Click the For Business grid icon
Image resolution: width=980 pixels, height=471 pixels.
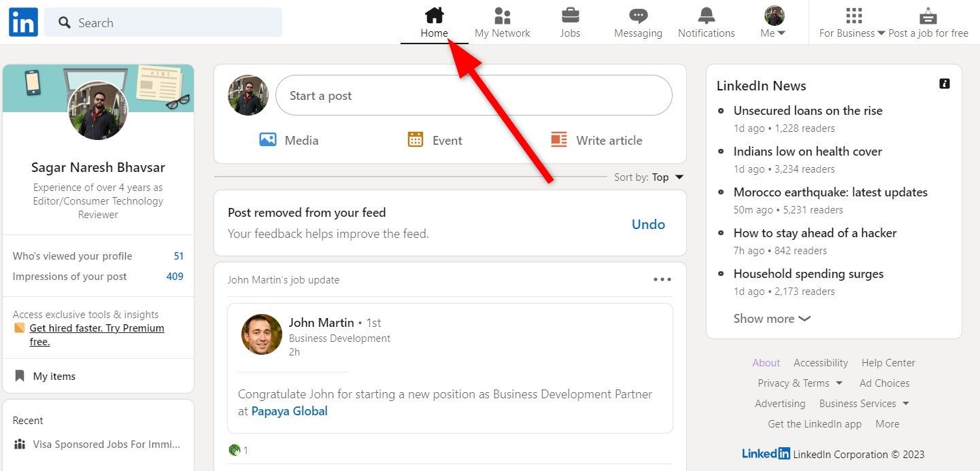tap(854, 15)
